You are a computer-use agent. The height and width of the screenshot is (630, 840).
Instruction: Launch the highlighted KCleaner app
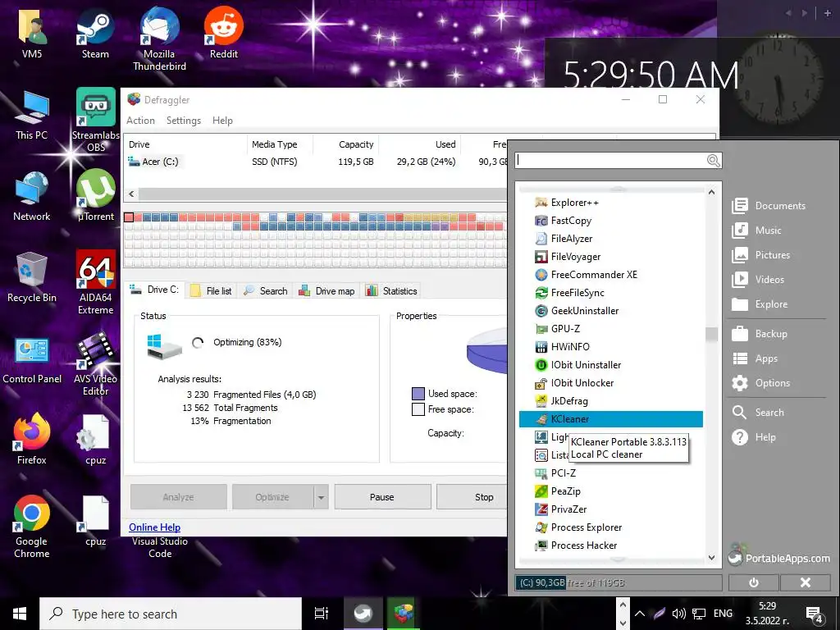[610, 419]
